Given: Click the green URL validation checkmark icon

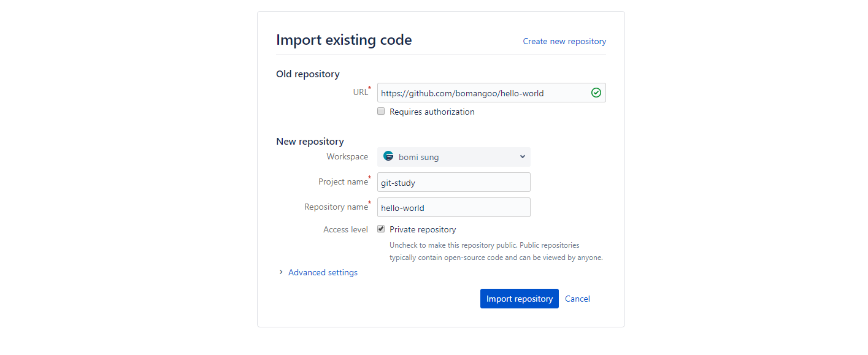Looking at the screenshot, I should coord(596,93).
